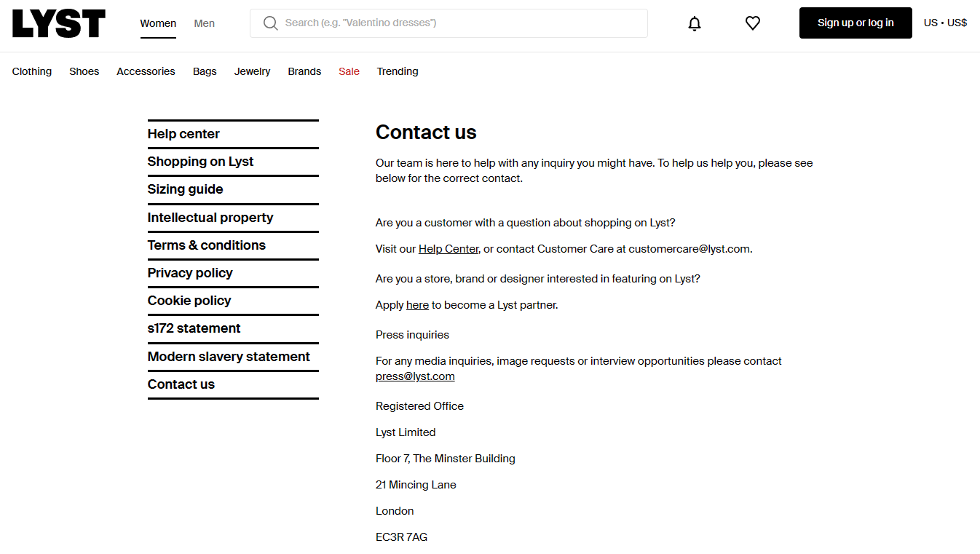This screenshot has width=980, height=554.
Task: Click the Sign up or log in button
Action: click(x=855, y=23)
